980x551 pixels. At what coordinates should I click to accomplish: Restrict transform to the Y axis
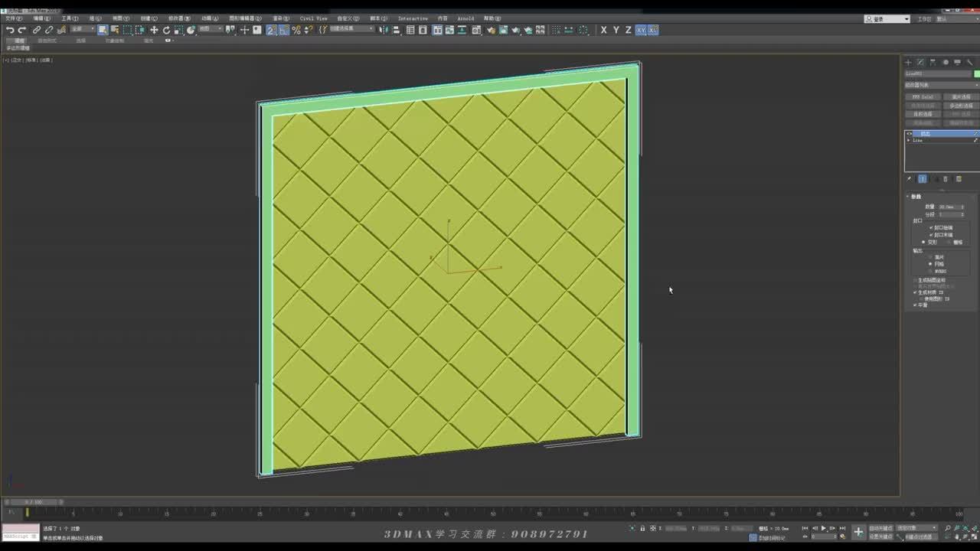616,30
